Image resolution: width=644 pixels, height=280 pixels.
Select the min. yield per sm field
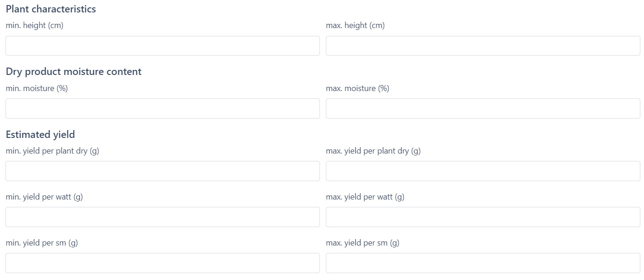[162, 263]
